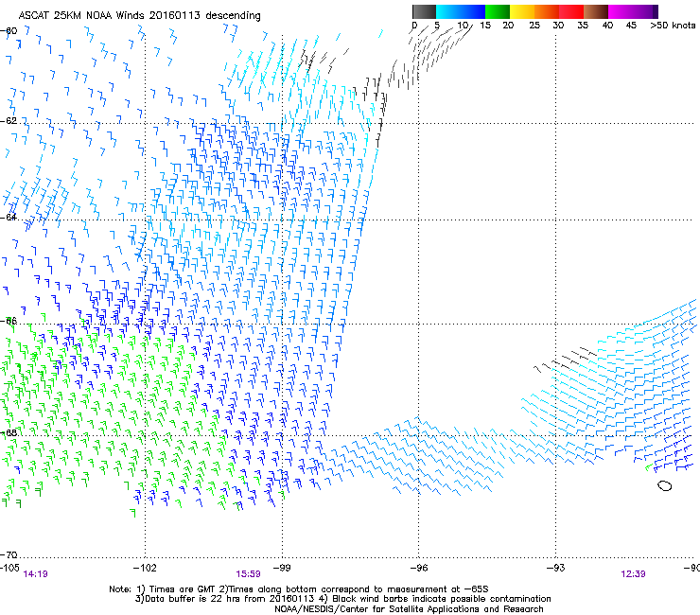700x615 pixels.
Task: Click the '-60' latitude label
Action: coord(9,31)
